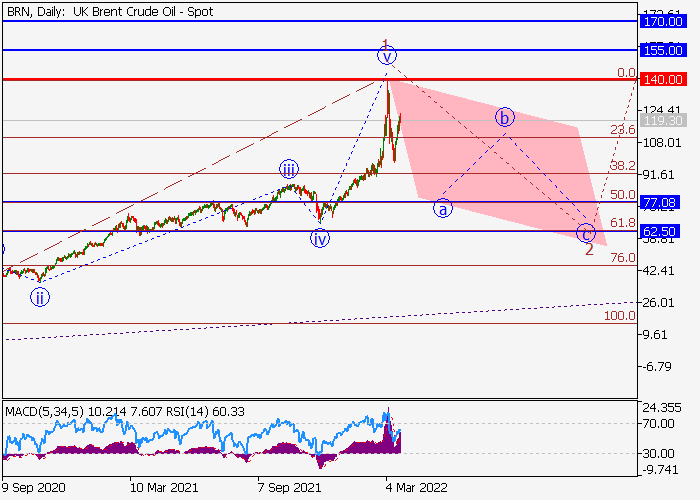The width and height of the screenshot is (700, 500).
Task: Select the circled wave a label
Action: click(x=442, y=208)
